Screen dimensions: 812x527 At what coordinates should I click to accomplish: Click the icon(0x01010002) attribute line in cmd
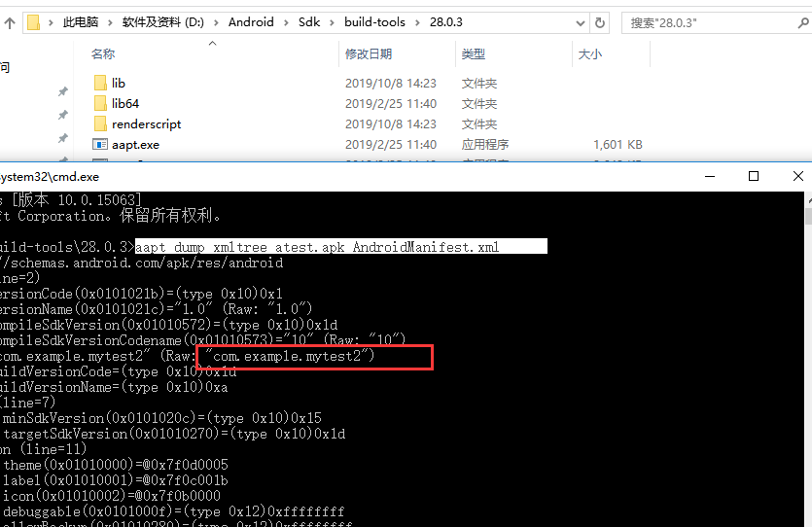click(112, 496)
